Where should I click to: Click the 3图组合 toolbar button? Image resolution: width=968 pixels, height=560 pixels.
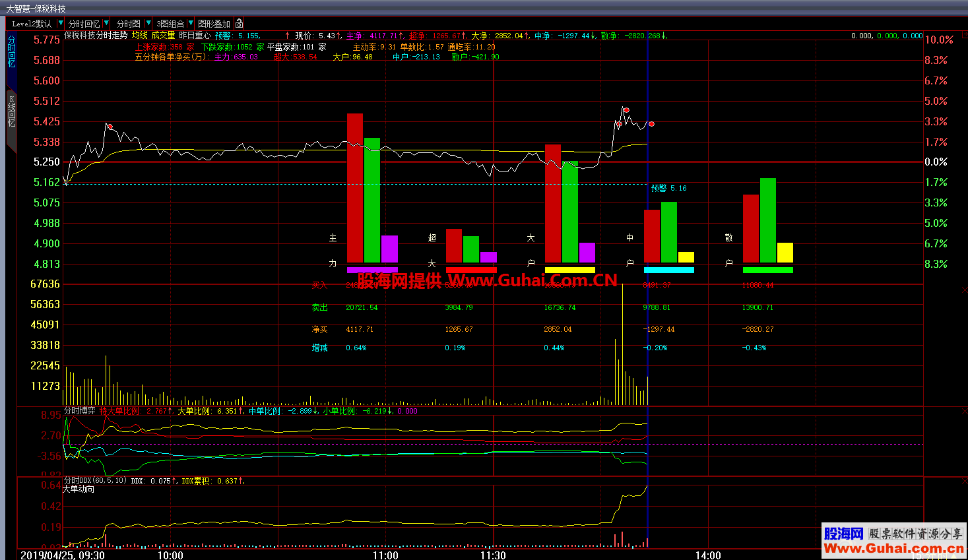click(x=170, y=24)
